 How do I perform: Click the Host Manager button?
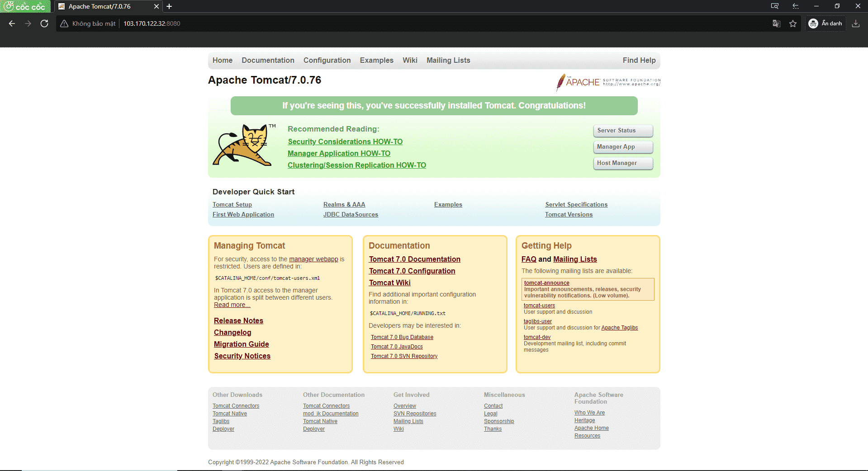(x=623, y=163)
